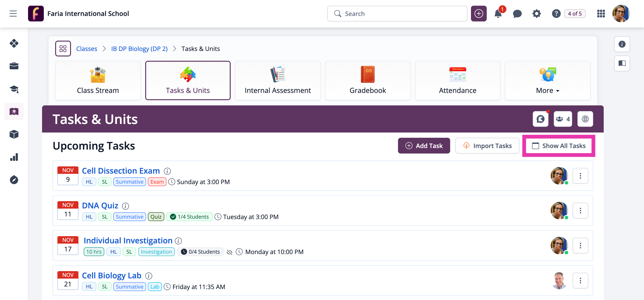The image size is (644, 300).
Task: Select the graduation cap sidebar icon
Action: click(14, 89)
